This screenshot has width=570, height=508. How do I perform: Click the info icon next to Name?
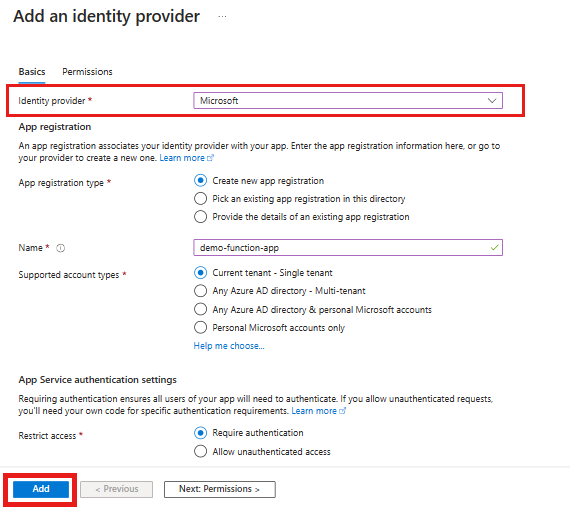[x=60, y=248]
